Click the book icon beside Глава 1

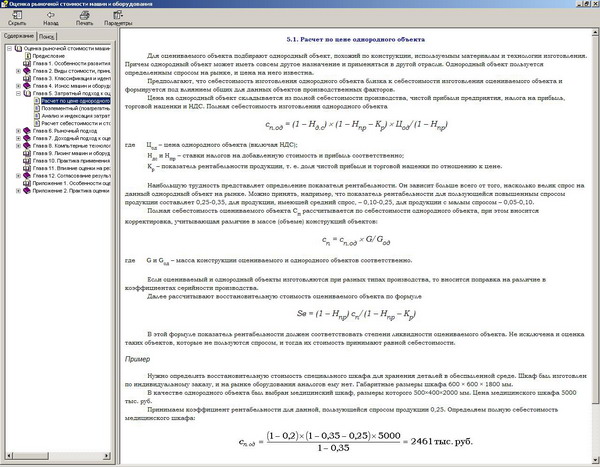27,64
